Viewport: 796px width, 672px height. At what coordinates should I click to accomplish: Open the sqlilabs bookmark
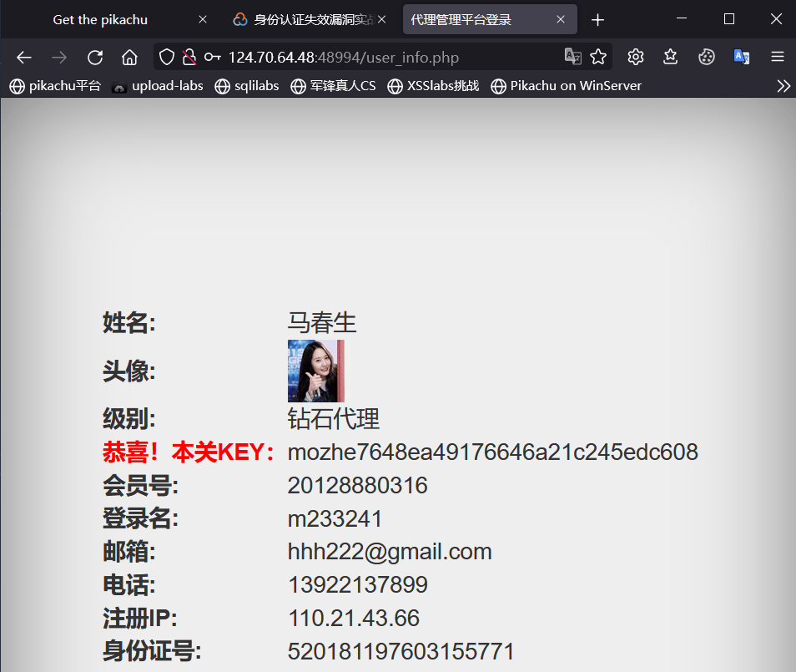247,86
